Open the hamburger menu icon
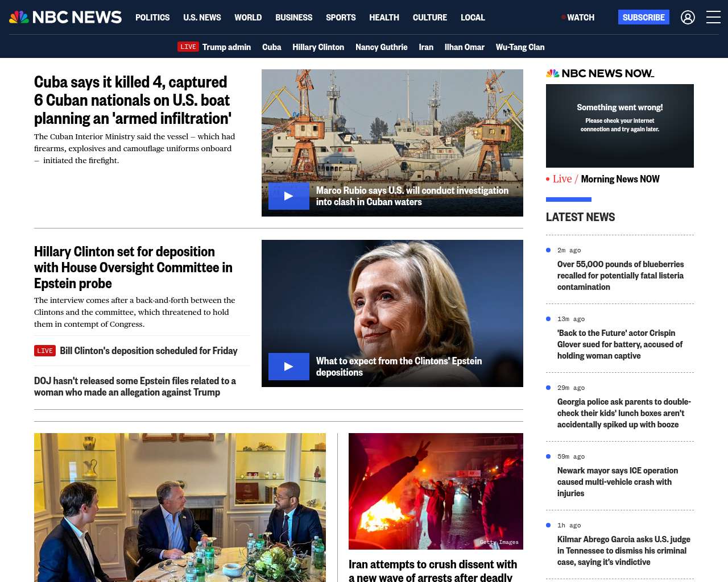728x582 pixels. [713, 18]
